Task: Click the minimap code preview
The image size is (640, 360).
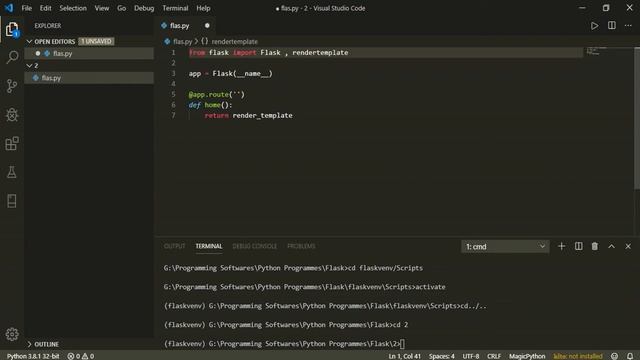Action: 596,51
